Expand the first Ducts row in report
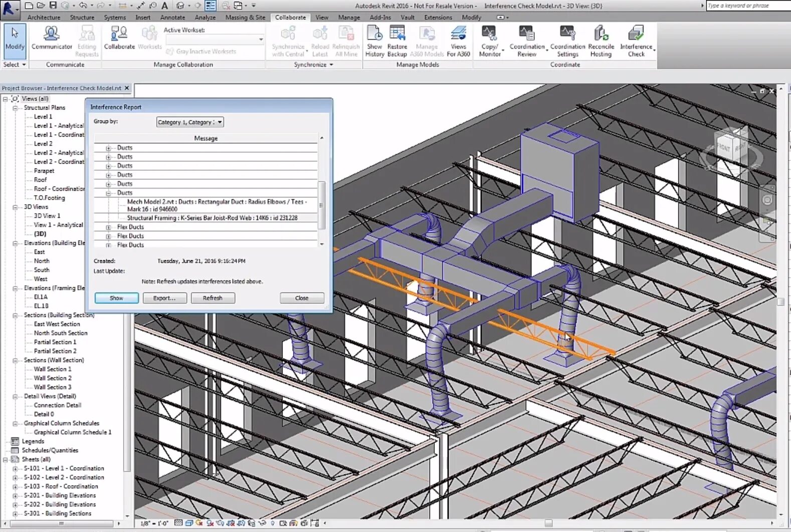This screenshot has height=532, width=791. pos(108,148)
